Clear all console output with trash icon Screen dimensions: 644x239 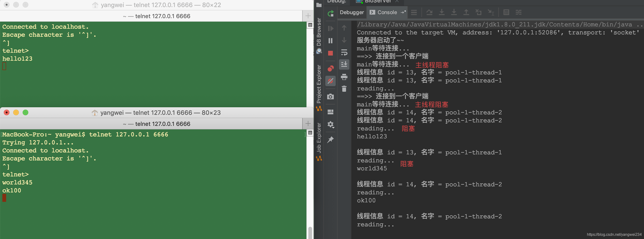coord(344,88)
